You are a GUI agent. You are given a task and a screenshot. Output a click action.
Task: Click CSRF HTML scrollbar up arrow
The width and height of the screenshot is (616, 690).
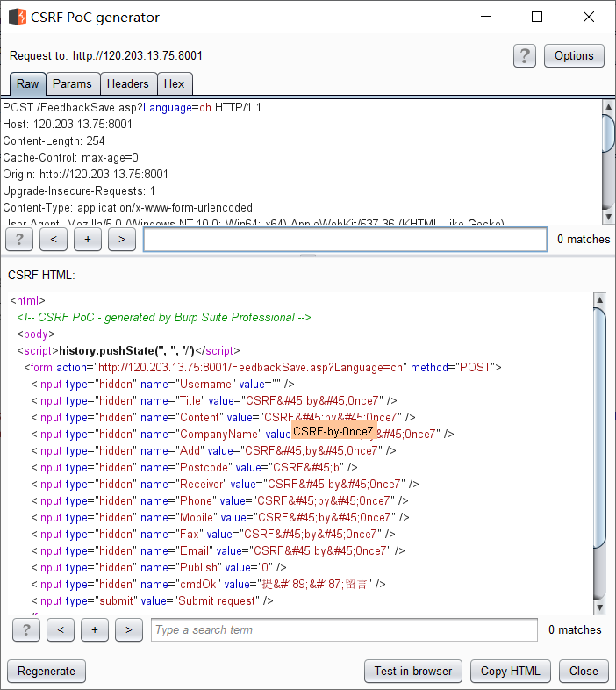(599, 300)
